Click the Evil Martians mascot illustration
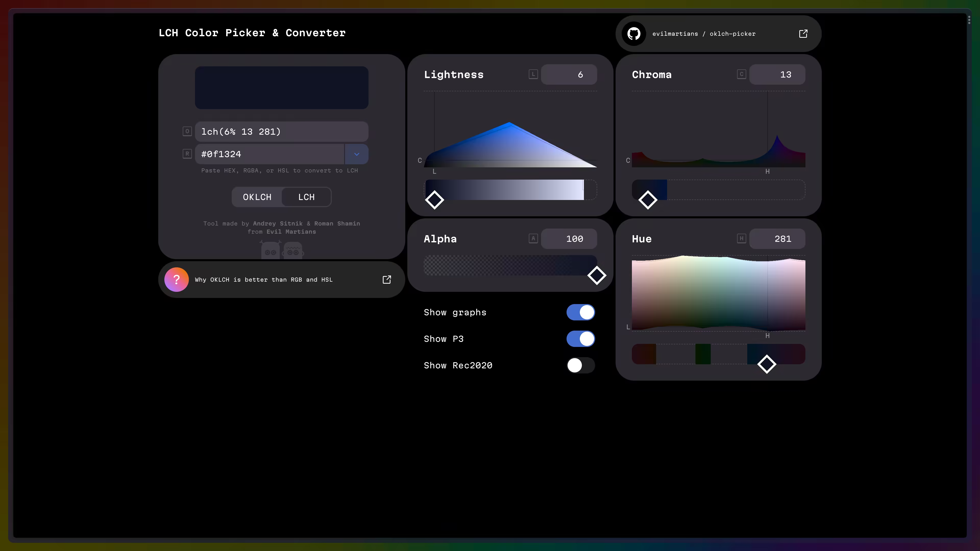Viewport: 980px width, 551px height. click(x=282, y=250)
